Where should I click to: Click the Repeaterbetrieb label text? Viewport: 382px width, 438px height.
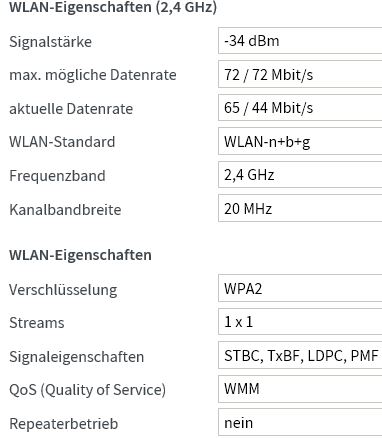[x=64, y=424]
